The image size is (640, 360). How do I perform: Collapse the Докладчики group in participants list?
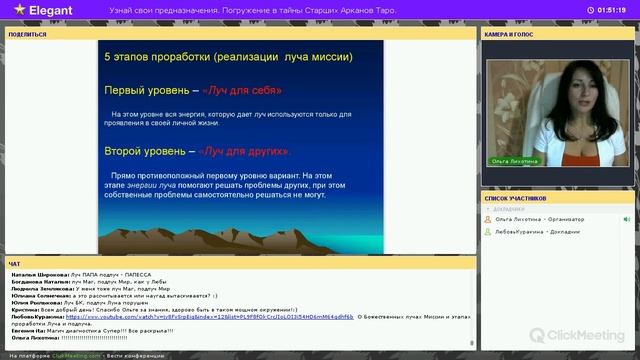[x=487, y=209]
